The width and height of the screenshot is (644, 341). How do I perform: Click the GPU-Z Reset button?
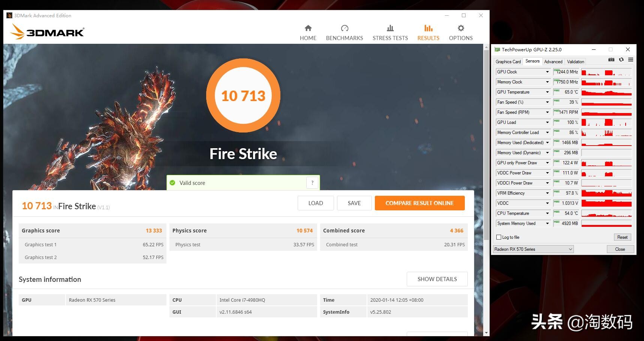tap(622, 237)
